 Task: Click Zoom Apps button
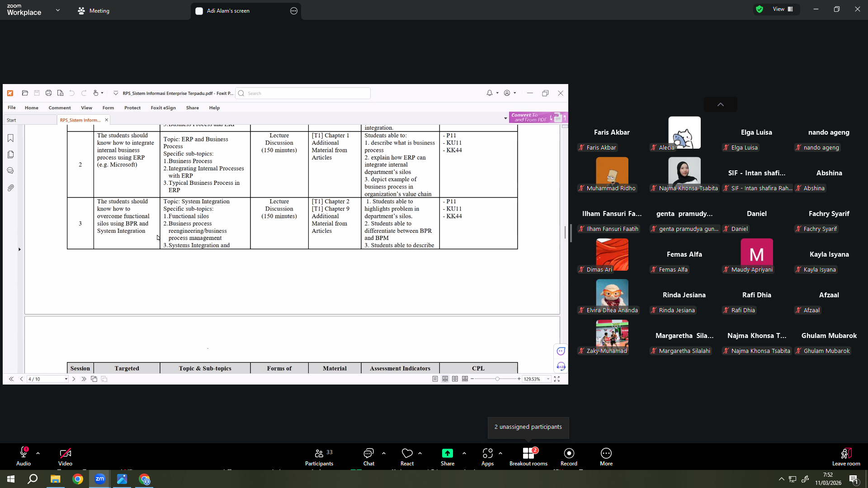click(487, 457)
